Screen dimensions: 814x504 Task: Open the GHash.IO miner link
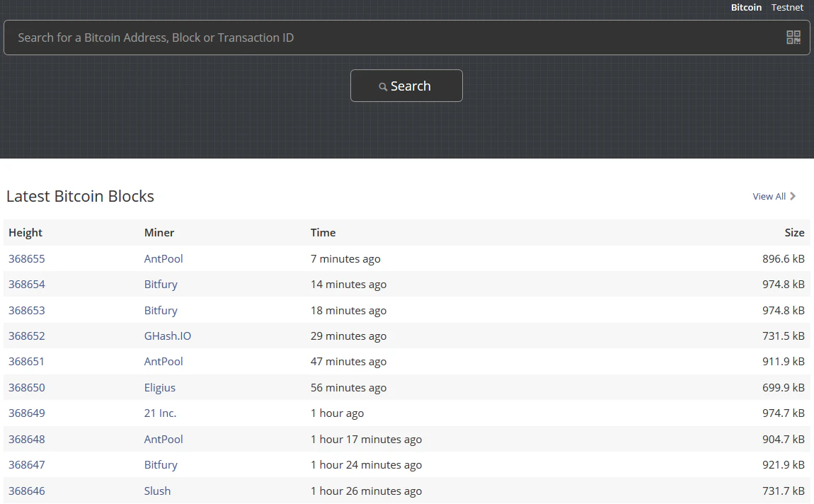[x=168, y=336]
